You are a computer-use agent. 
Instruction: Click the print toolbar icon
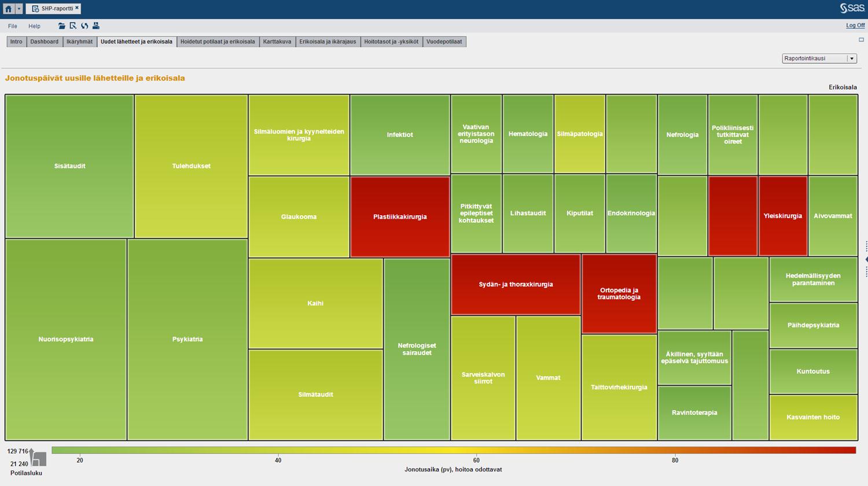tap(96, 26)
